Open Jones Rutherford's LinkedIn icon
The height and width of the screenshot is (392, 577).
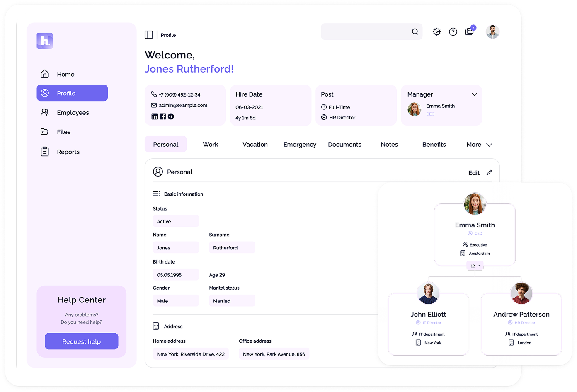click(154, 116)
